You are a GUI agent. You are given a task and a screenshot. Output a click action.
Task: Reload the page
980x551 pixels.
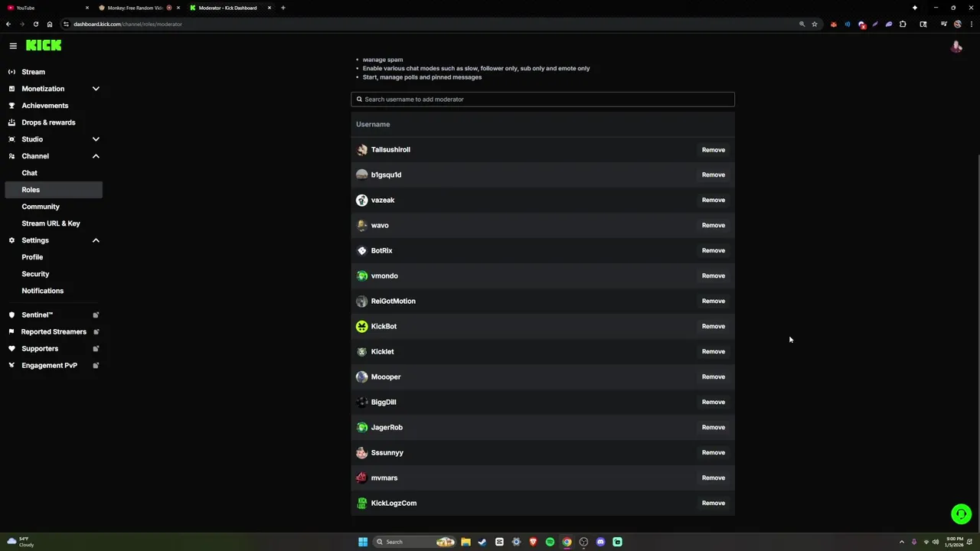click(35, 24)
